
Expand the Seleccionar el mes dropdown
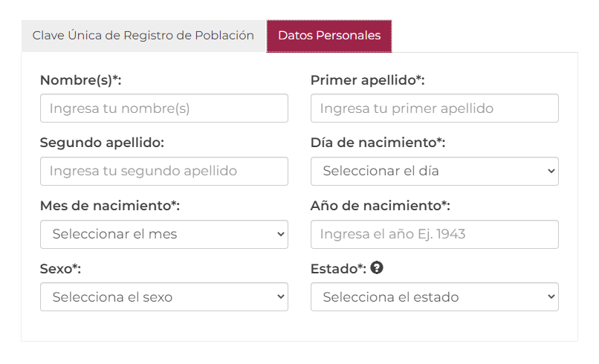[164, 234]
